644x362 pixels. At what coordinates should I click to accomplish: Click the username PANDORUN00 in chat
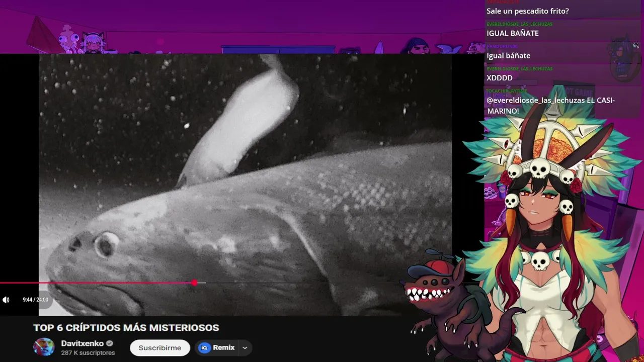click(502, 46)
